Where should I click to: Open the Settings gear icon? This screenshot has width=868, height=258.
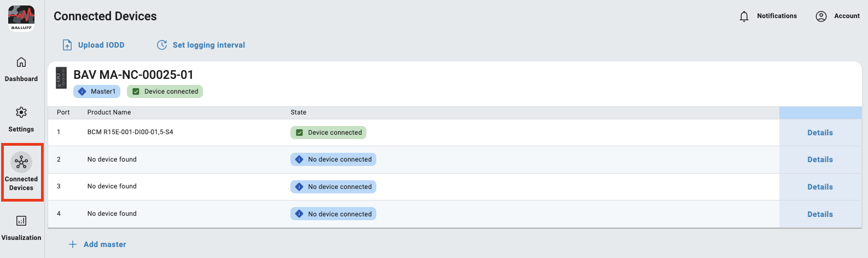point(21,113)
